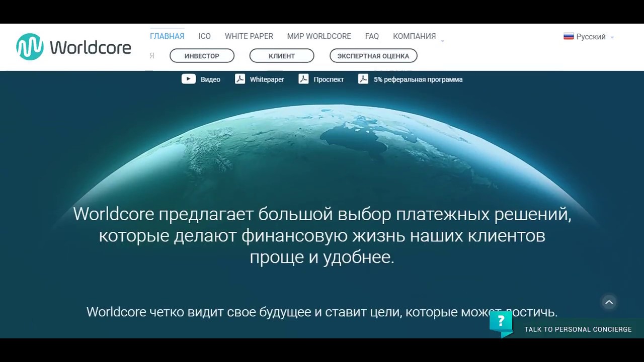Open the FAQ menu item

372,36
